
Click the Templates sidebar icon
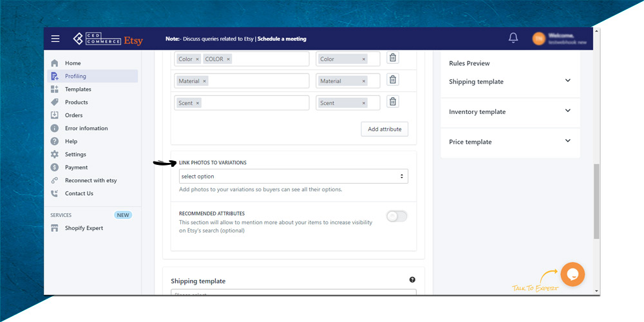[x=55, y=89]
